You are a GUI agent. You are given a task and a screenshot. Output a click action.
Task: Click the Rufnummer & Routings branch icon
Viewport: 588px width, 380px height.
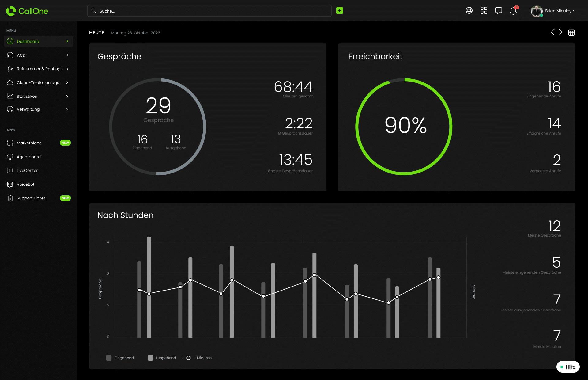(10, 69)
